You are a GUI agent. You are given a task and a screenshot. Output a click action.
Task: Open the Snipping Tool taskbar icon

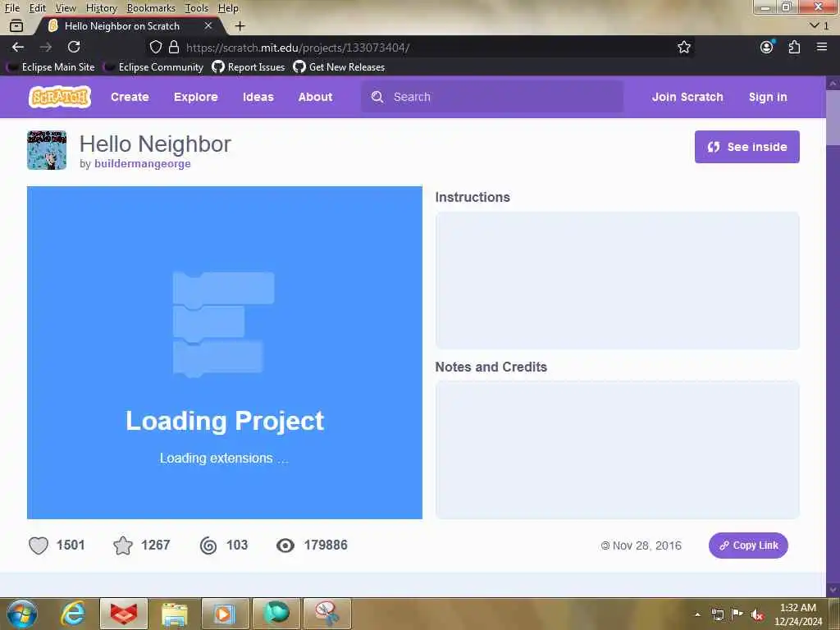click(x=326, y=614)
